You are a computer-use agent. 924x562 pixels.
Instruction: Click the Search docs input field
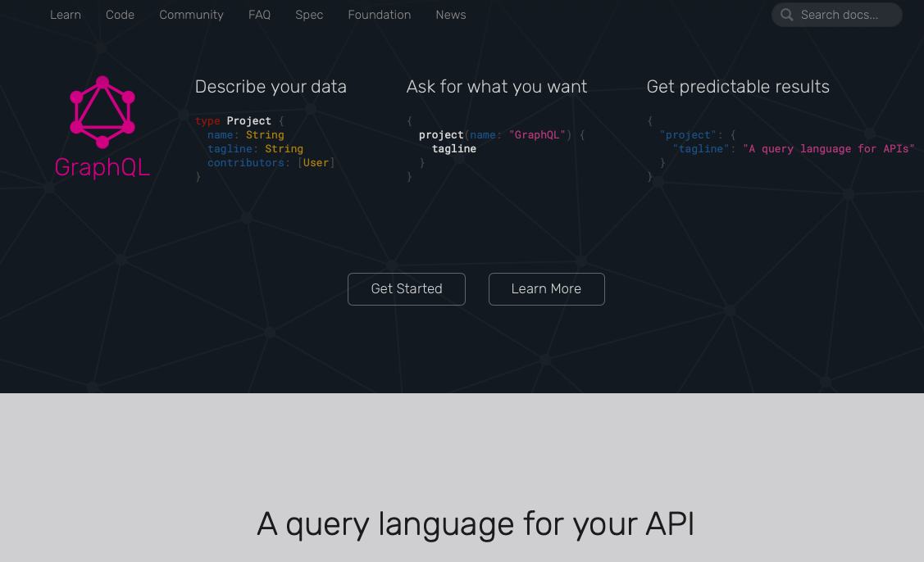pos(844,15)
